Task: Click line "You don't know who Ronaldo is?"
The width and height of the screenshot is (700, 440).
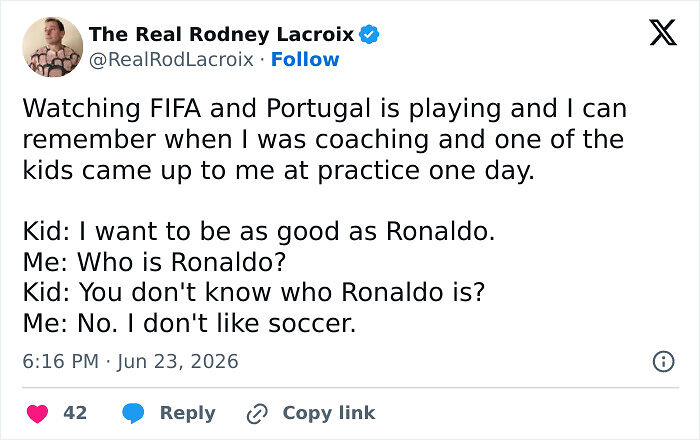Action: (x=282, y=292)
